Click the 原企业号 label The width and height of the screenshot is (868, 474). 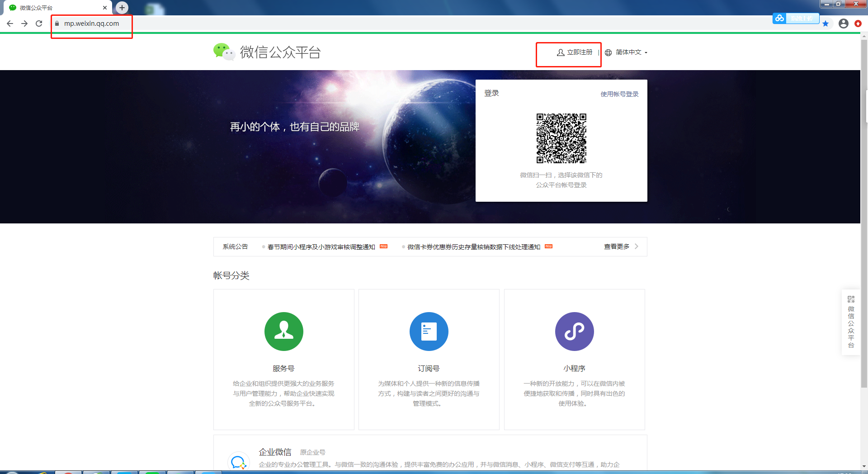pyautogui.click(x=313, y=452)
